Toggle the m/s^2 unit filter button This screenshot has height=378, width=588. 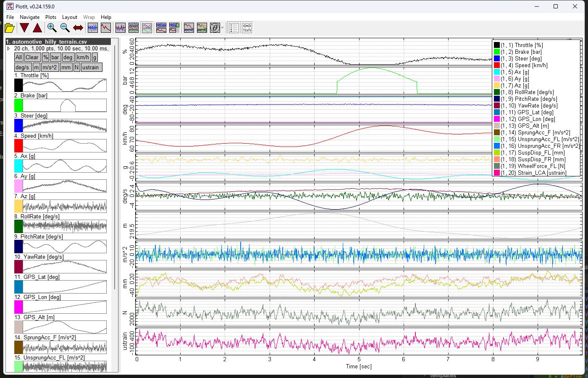tap(50, 67)
